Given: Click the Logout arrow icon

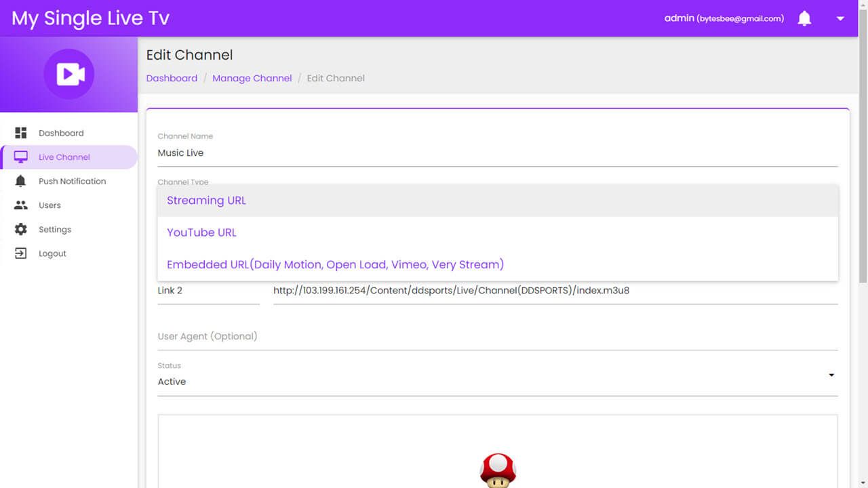Looking at the screenshot, I should coord(21,253).
